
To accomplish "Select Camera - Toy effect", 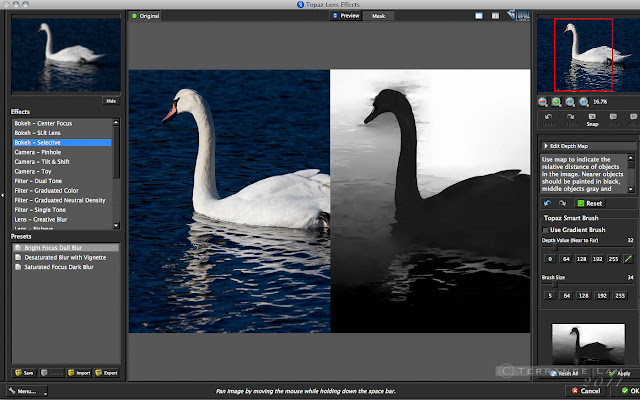I will tap(62, 171).
